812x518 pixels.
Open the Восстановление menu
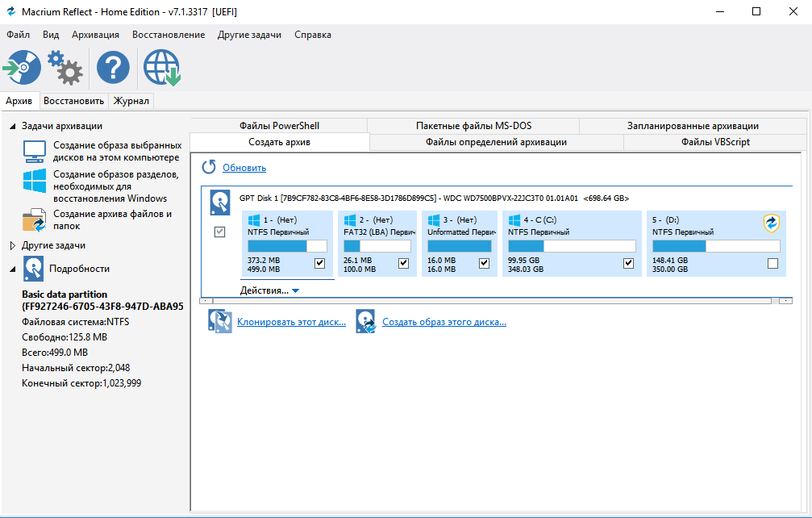pos(169,35)
